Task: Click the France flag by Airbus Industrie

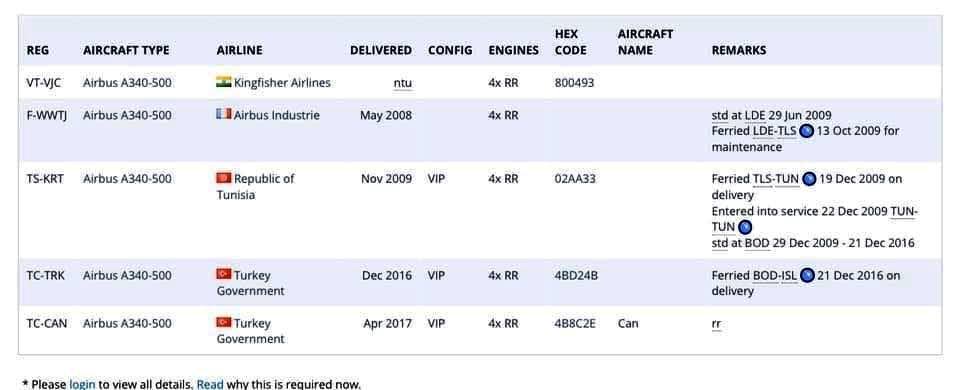Action: click(x=223, y=114)
